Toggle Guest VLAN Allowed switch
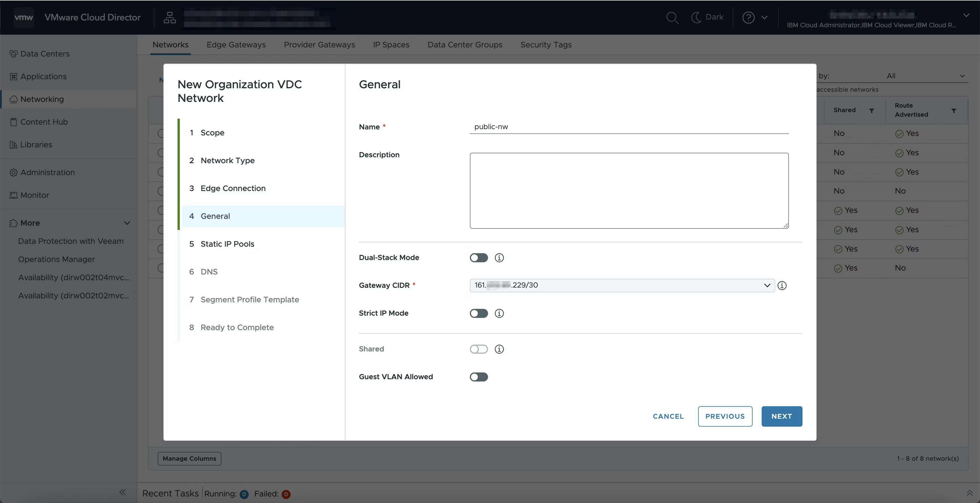 (479, 377)
